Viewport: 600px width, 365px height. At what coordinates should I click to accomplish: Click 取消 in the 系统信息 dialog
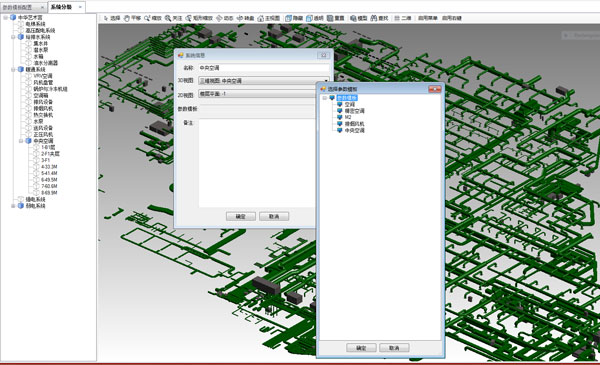tap(274, 216)
